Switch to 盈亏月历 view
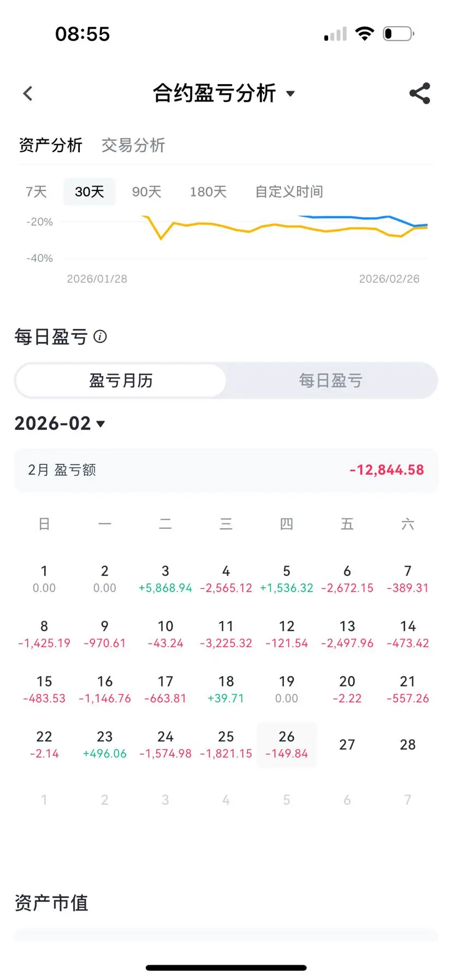The image size is (452, 980). click(x=121, y=380)
